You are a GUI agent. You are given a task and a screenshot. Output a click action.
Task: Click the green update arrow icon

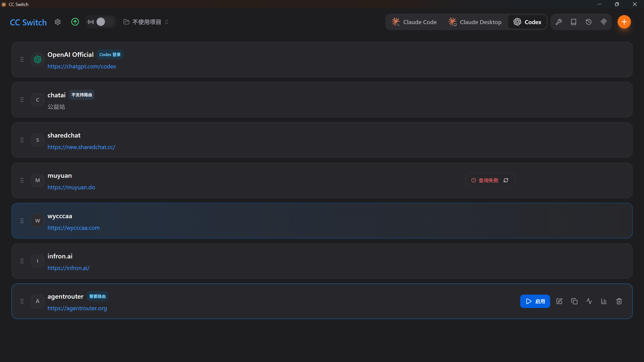coord(75,22)
